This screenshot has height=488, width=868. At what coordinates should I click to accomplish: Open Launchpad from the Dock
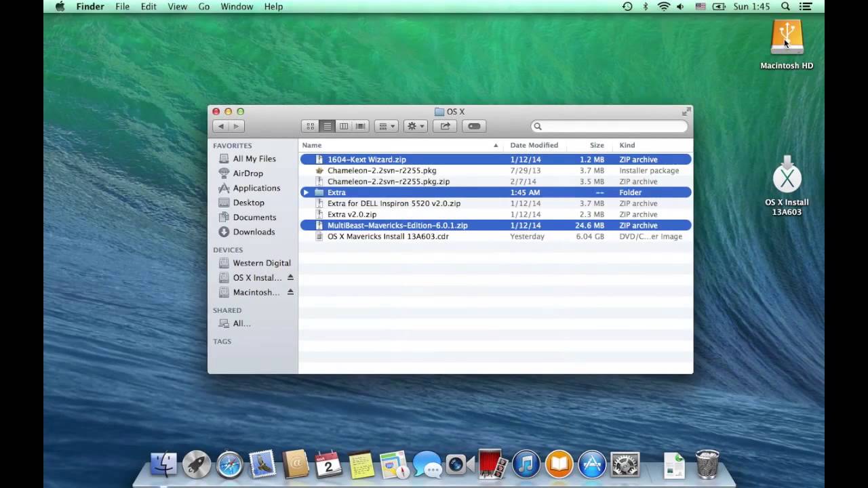coord(197,464)
